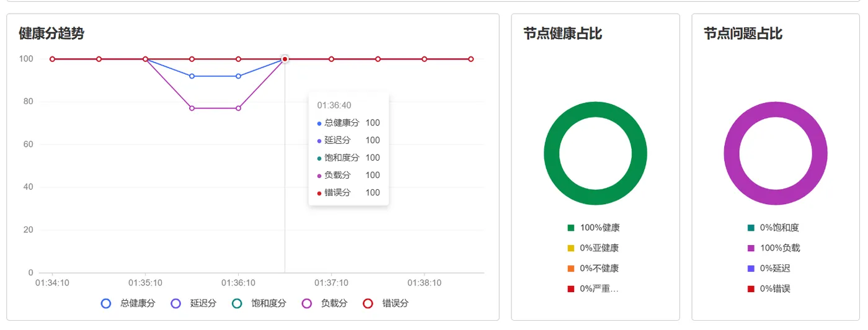Click the 01:37:10 x-axis label
The image size is (868, 330).
click(332, 283)
